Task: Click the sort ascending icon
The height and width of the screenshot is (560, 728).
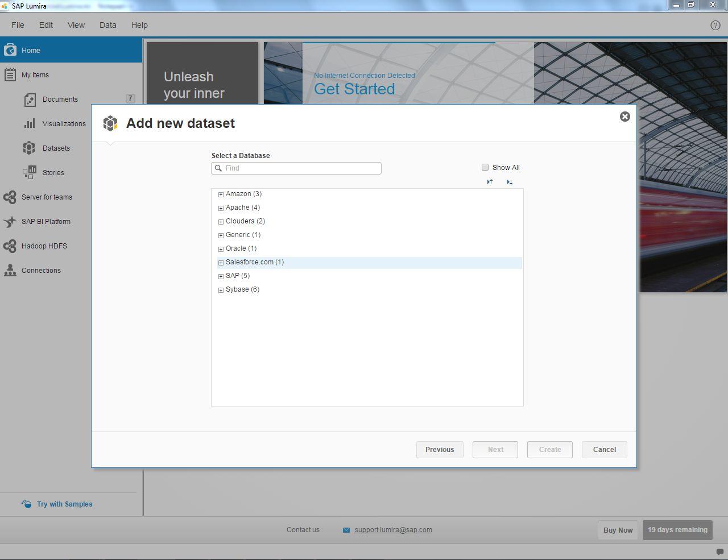Action: 490,182
